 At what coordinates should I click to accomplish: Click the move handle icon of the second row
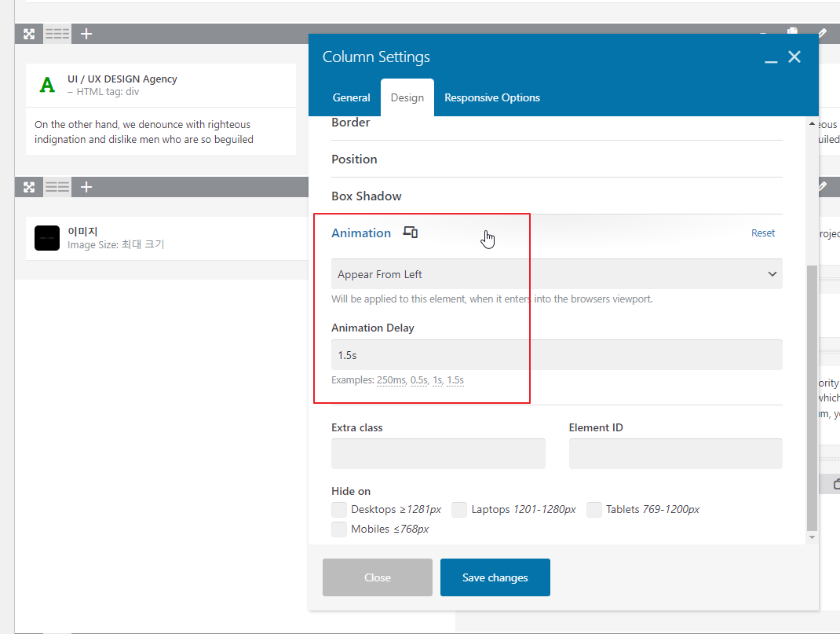click(29, 187)
